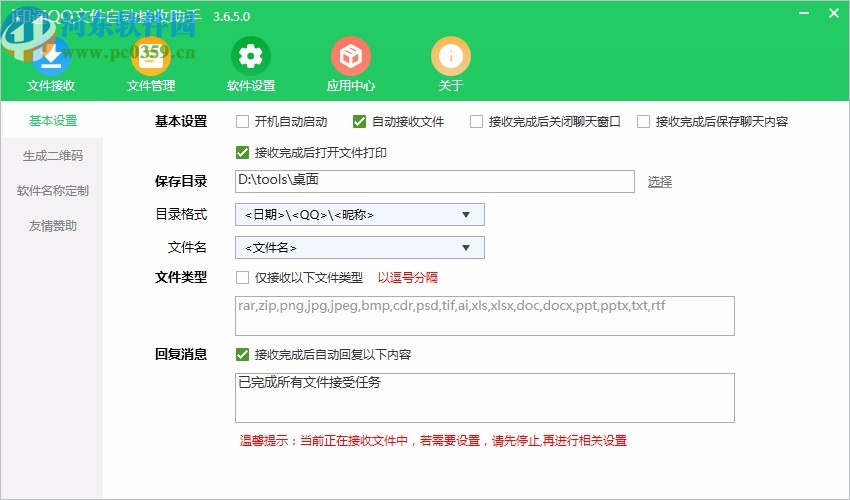Click the 温馨提示 warning text
850x500 pixels.
click(x=433, y=440)
